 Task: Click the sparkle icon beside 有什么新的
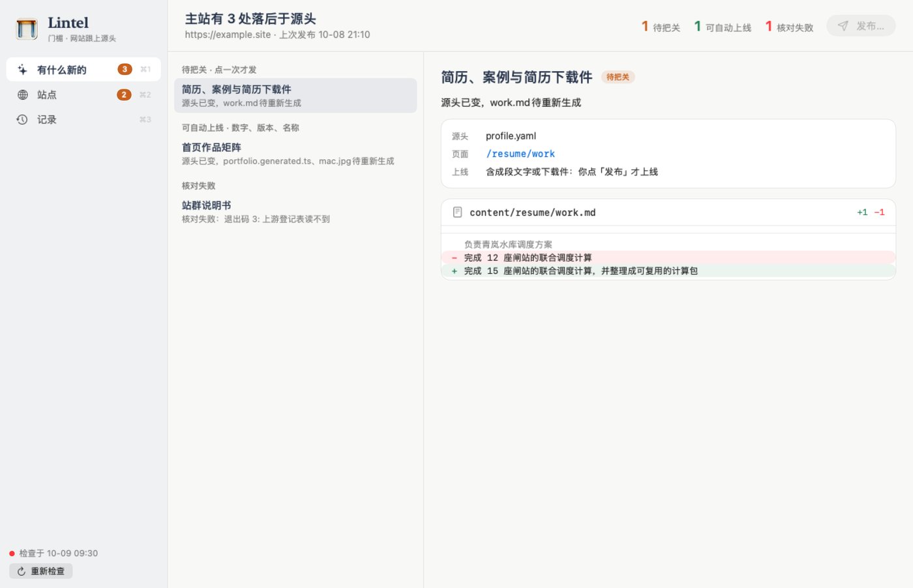(x=22, y=70)
